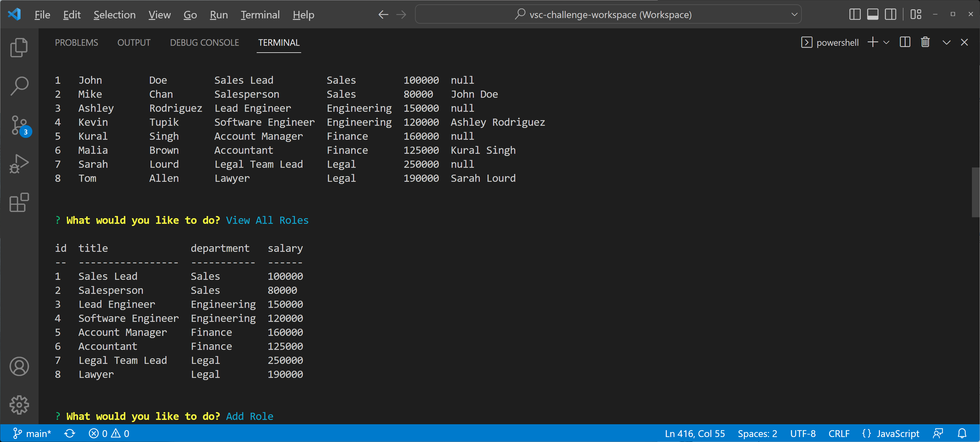Open the Run menu
The image size is (980, 442).
pos(218,14)
